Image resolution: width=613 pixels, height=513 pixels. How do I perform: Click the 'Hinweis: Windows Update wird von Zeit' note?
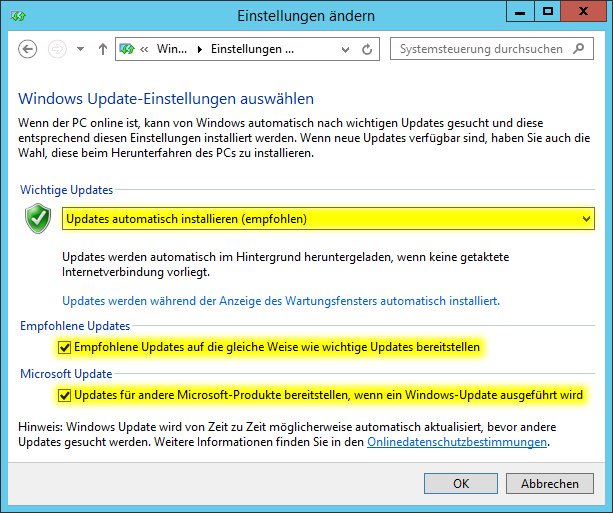[287, 434]
